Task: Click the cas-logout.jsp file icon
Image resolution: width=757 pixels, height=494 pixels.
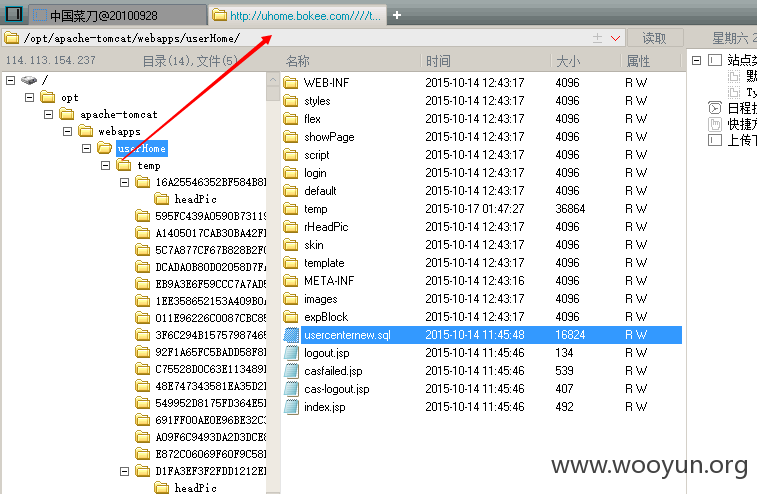Action: click(291, 389)
